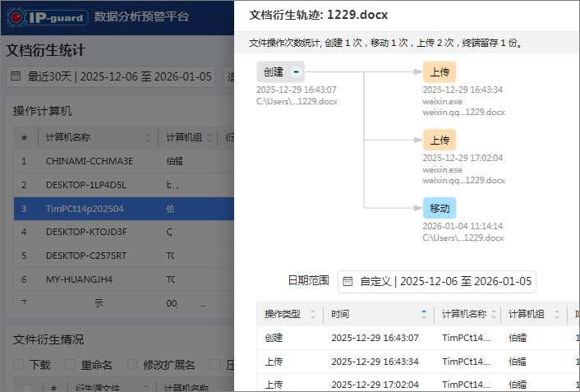Click 移动 node path C:\Users\...1229.docx

pyautogui.click(x=463, y=238)
